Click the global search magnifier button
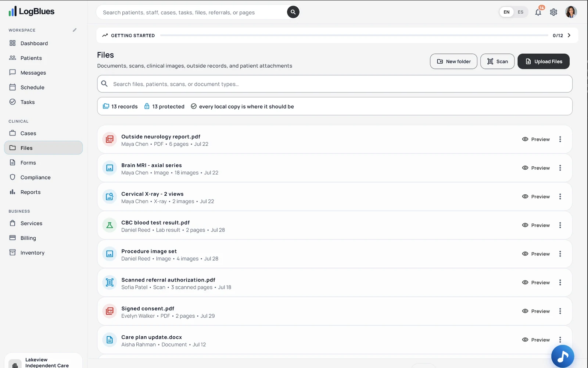 pyautogui.click(x=293, y=12)
